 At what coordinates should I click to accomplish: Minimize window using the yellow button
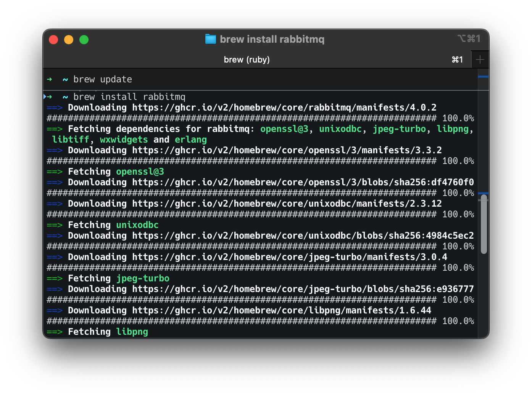pos(69,40)
